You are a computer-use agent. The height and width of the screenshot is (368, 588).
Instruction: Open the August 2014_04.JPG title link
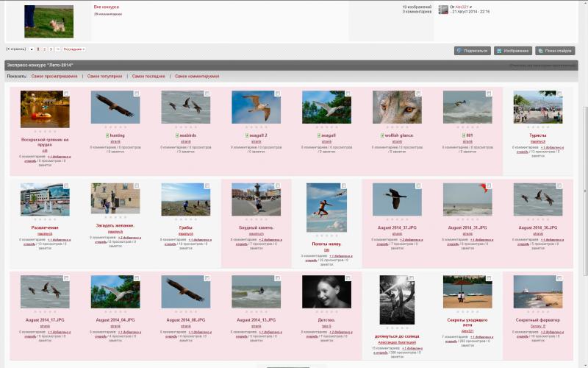click(x=115, y=320)
